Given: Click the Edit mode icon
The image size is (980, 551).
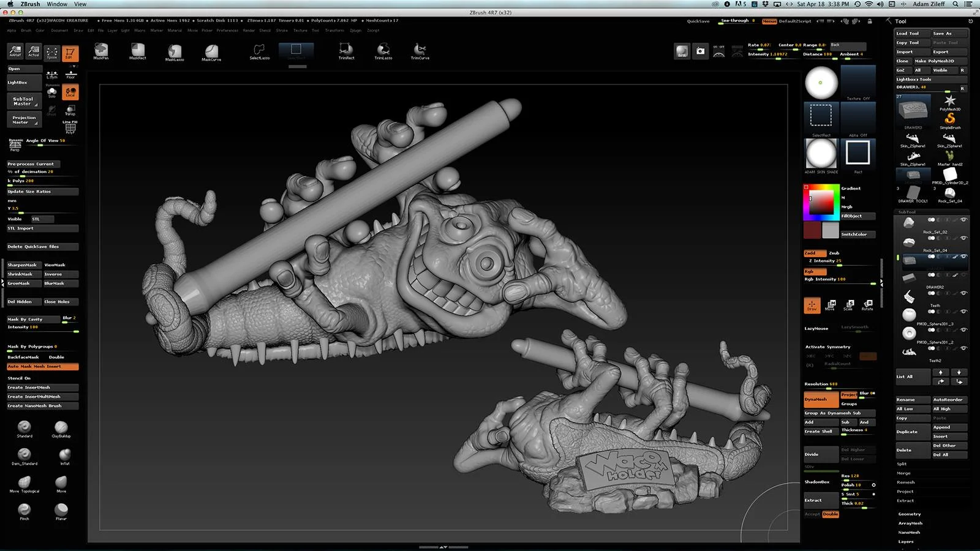Looking at the screenshot, I should 70,53.
